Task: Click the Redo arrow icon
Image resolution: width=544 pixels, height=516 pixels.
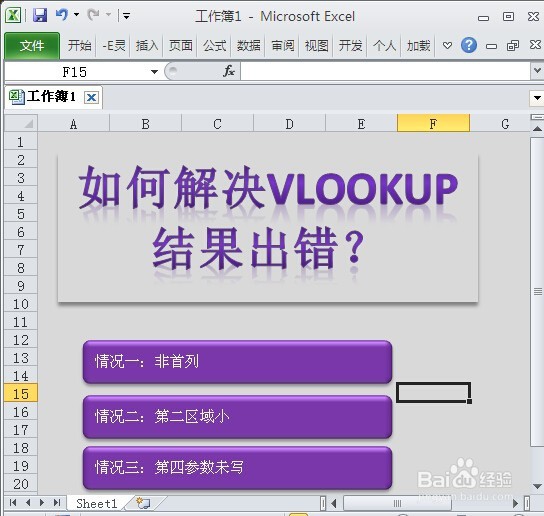Action: point(93,15)
